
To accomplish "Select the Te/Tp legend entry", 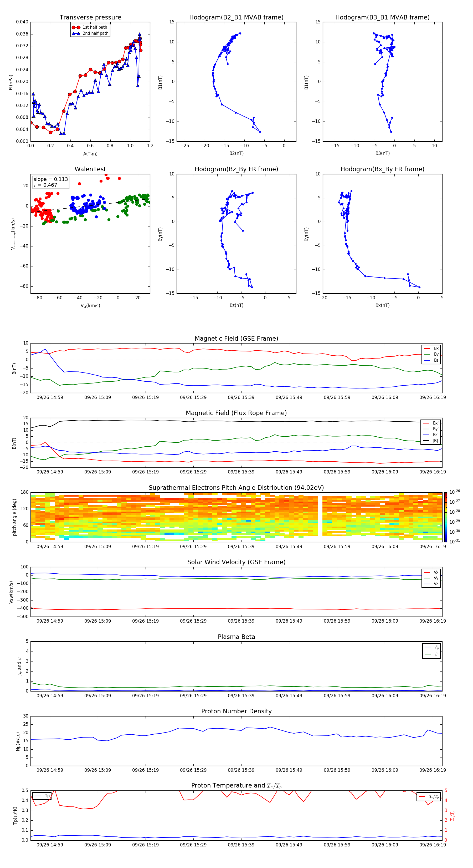I will 429,796.
